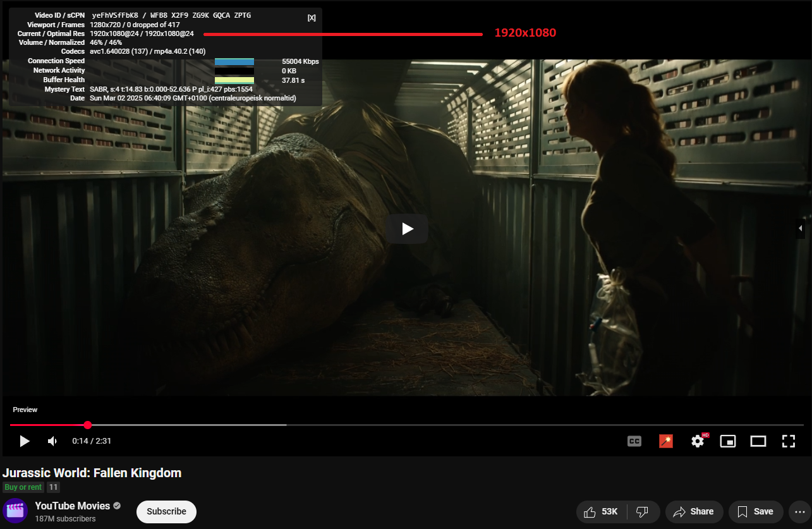Click the Volume / Normalized 46% value
Screen dimensions: 812x529
106,42
